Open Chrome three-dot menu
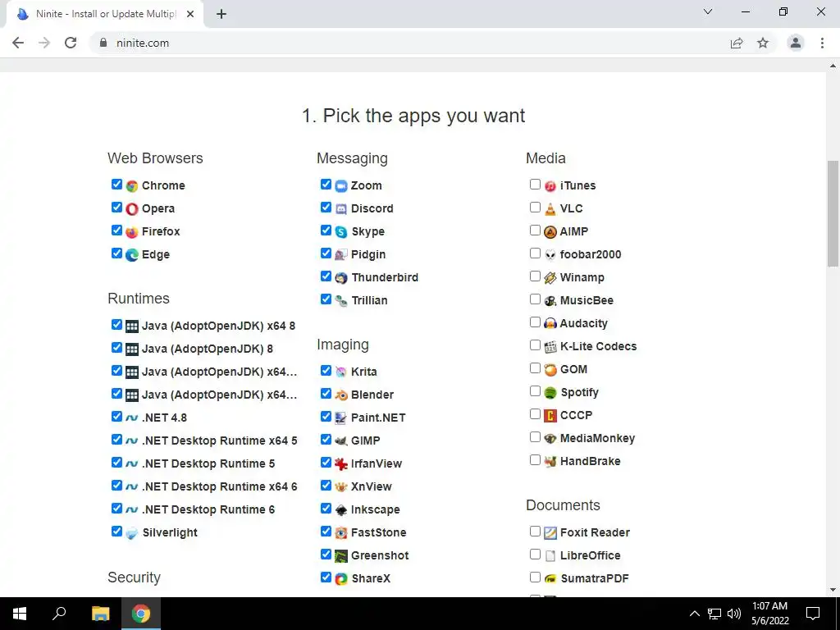 click(822, 43)
